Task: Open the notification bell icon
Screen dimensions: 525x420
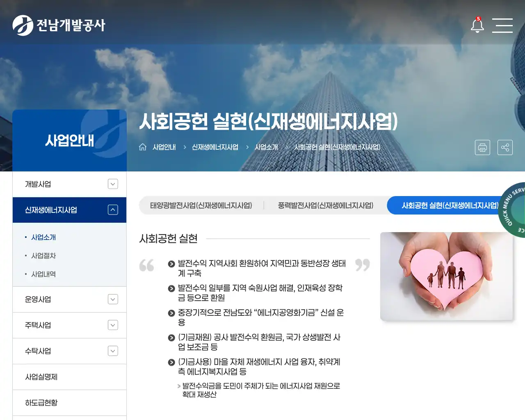Action: (x=477, y=25)
